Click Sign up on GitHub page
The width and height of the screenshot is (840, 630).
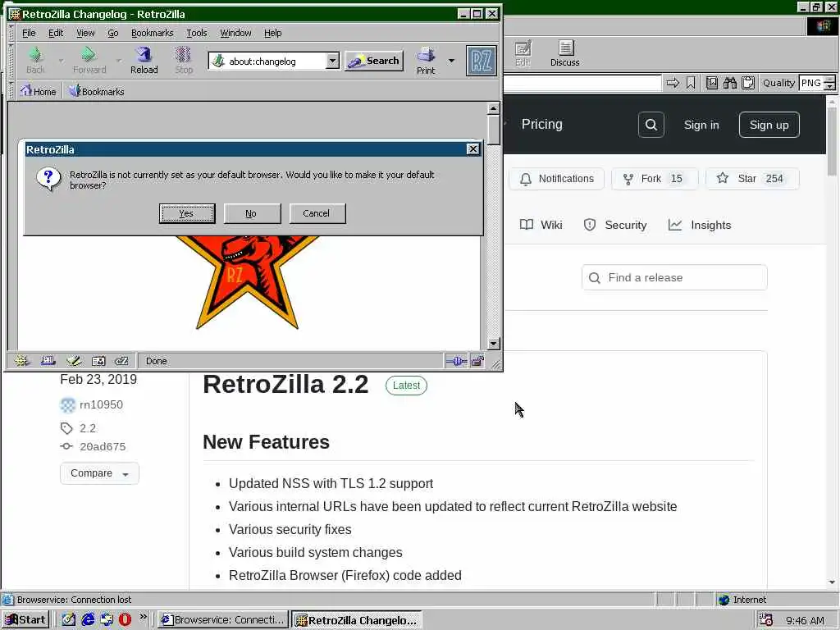click(769, 125)
